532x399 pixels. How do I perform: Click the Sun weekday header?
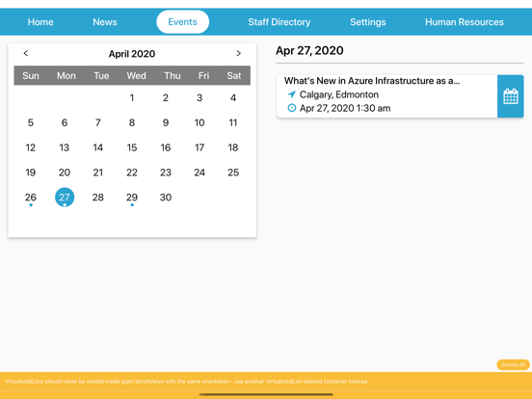pos(31,75)
